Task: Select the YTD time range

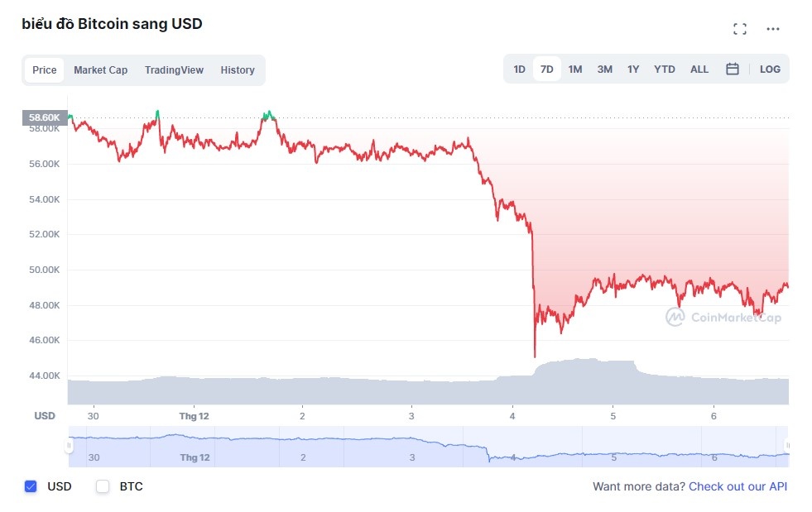Action: tap(664, 69)
